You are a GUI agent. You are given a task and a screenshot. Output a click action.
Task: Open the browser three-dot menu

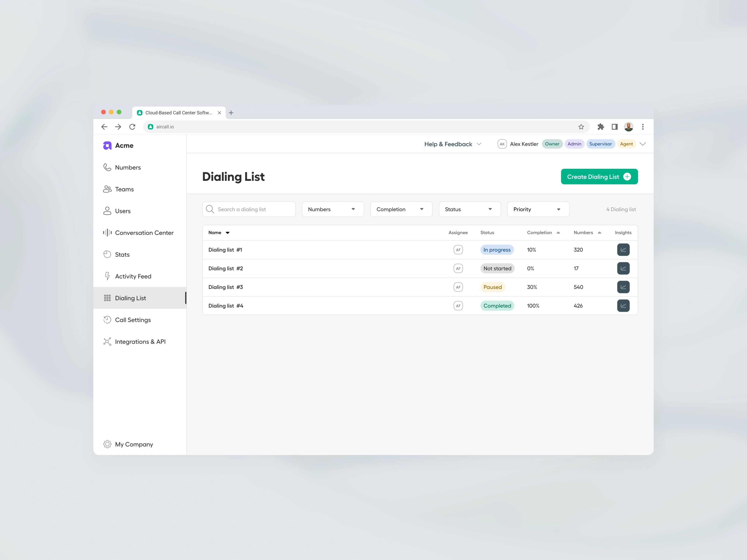coord(643,127)
